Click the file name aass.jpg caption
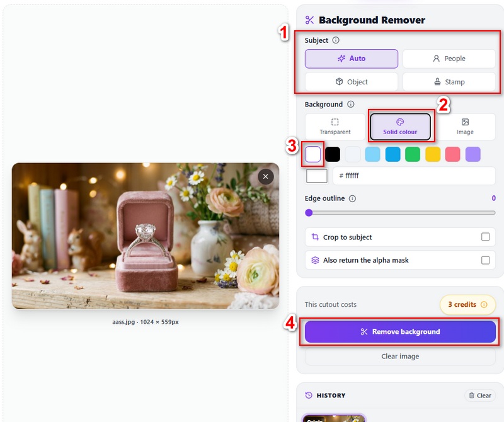Screen dimensions: 504x422 pos(146,322)
